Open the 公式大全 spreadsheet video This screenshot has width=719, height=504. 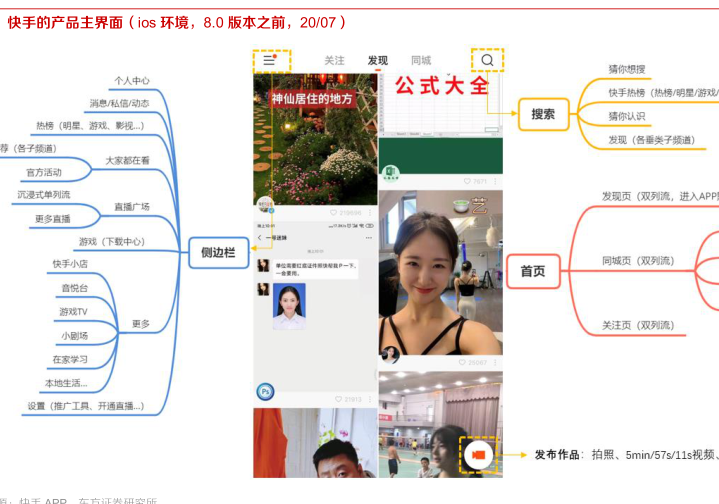coord(441,123)
